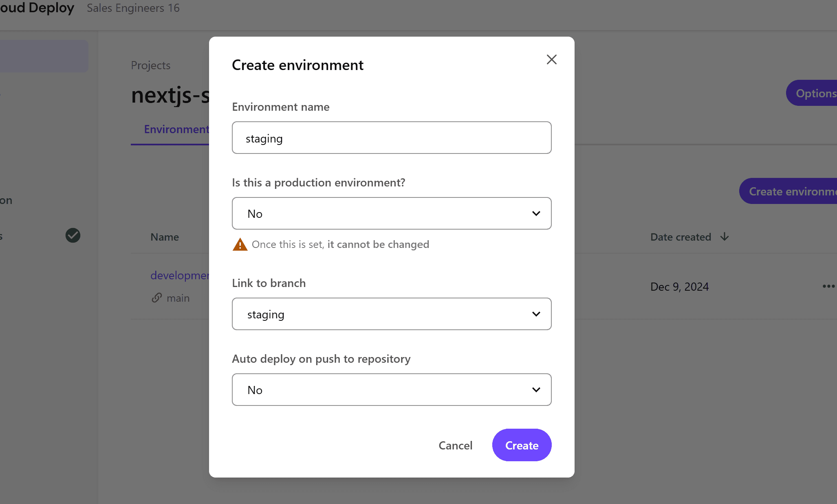Click the sort arrow beside Date created
This screenshot has height=504, width=837.
click(x=724, y=237)
